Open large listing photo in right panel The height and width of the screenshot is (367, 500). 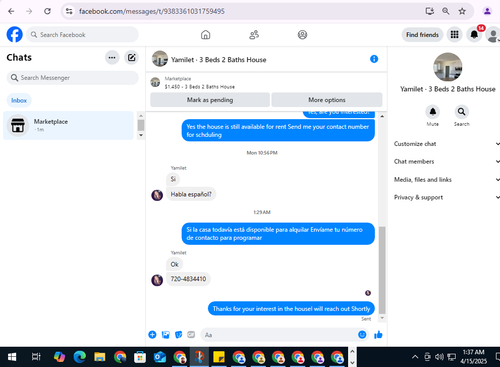click(447, 67)
